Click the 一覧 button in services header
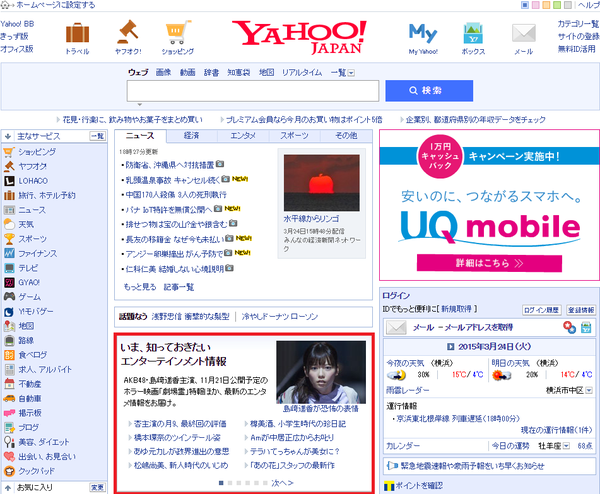The image size is (600, 494). click(98, 136)
